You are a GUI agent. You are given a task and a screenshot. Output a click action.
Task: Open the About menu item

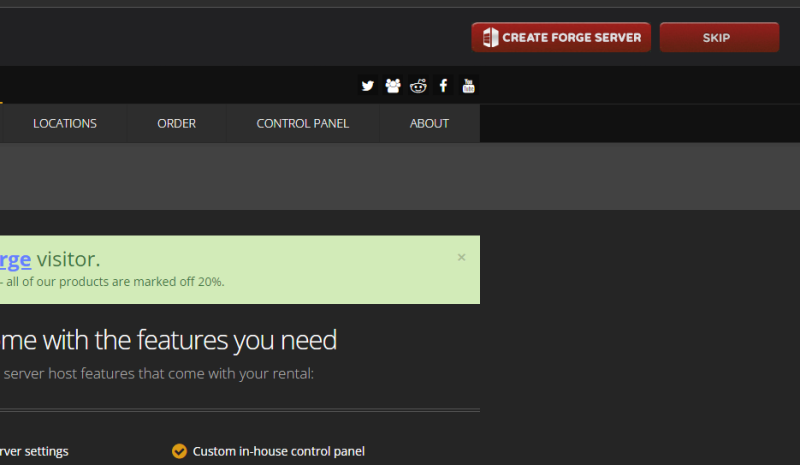[429, 124]
